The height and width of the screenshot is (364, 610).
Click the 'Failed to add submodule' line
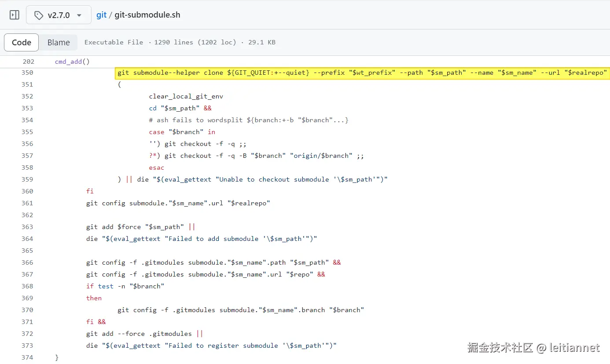(x=202, y=239)
